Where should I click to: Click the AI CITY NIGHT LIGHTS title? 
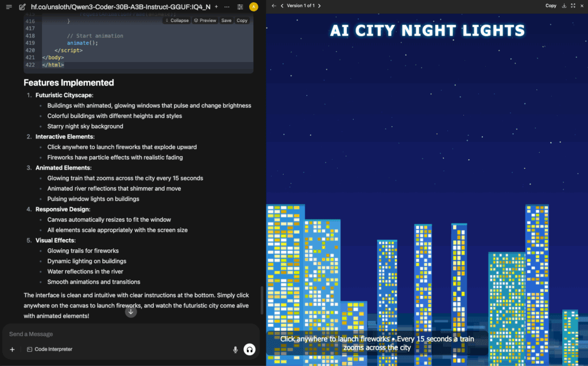[x=427, y=31]
